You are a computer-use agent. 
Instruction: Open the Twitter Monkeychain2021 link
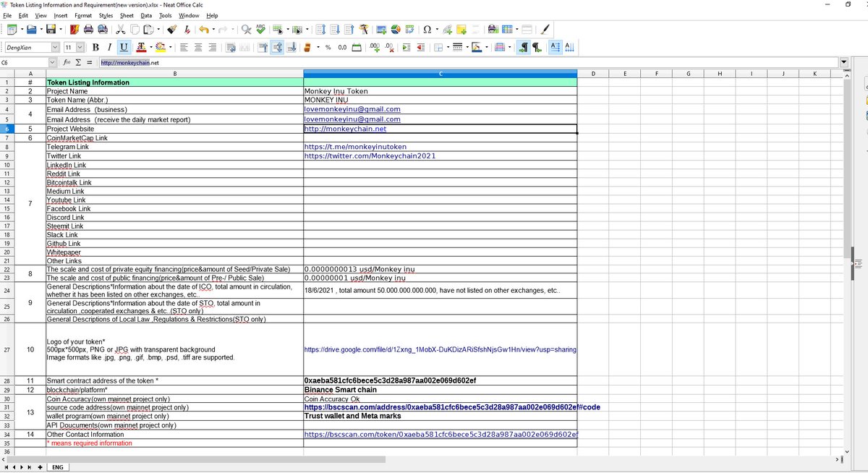point(370,155)
